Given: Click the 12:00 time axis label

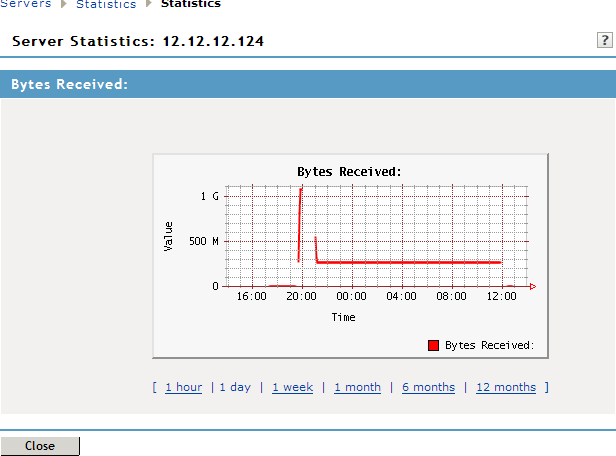Looking at the screenshot, I should pos(501,296).
